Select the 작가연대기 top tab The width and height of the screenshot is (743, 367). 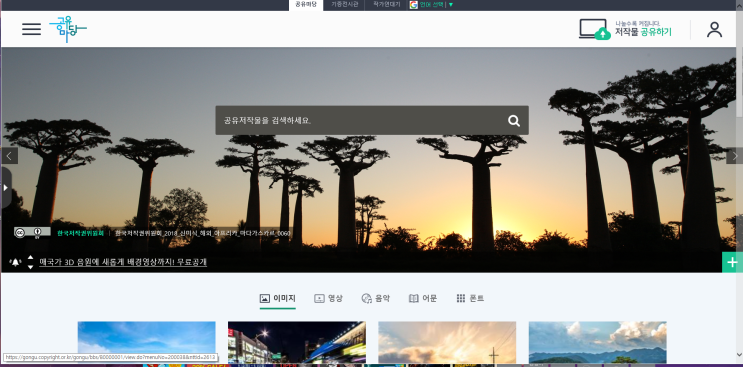386,5
